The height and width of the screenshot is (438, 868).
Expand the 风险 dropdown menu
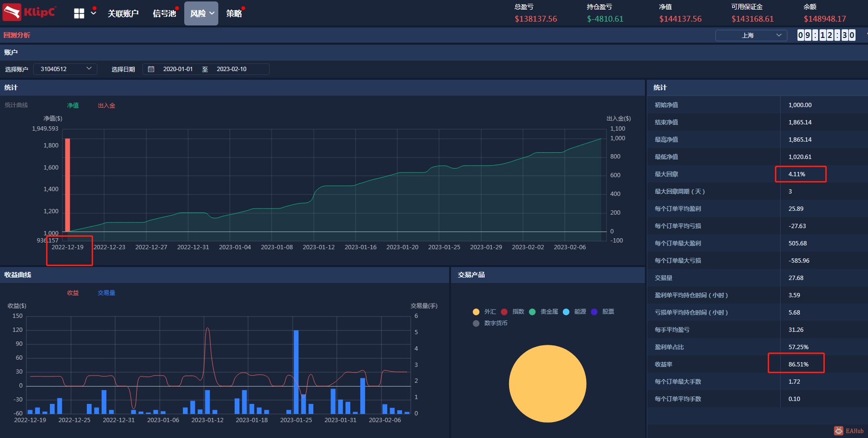coord(201,13)
